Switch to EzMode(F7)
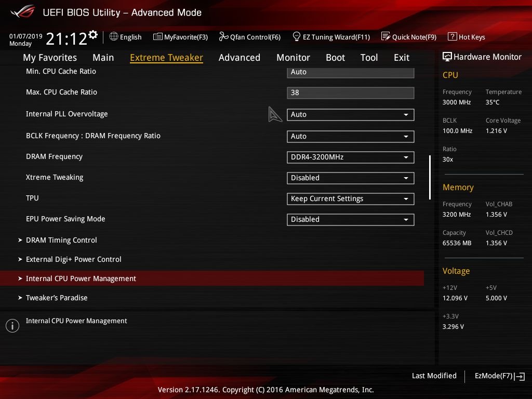The image size is (532, 399). coord(499,376)
